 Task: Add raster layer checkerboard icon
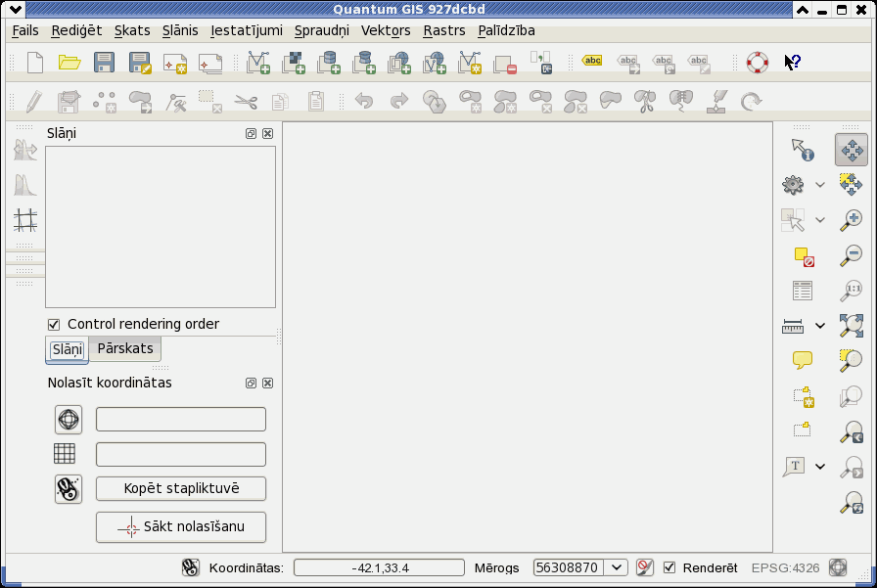pyautogui.click(x=294, y=63)
